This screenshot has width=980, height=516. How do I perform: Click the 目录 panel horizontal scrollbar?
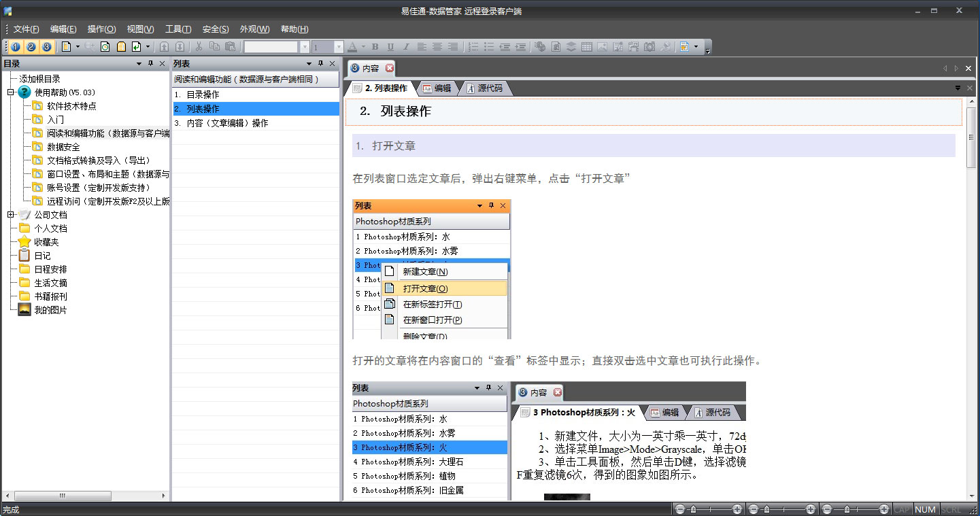[x=85, y=496]
